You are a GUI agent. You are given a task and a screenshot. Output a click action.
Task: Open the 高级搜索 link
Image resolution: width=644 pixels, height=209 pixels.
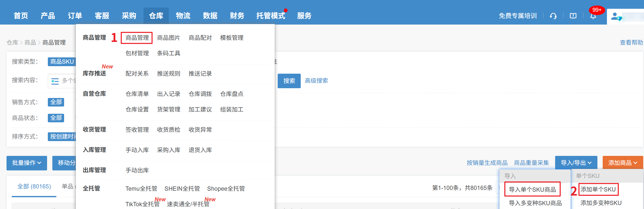point(316,81)
